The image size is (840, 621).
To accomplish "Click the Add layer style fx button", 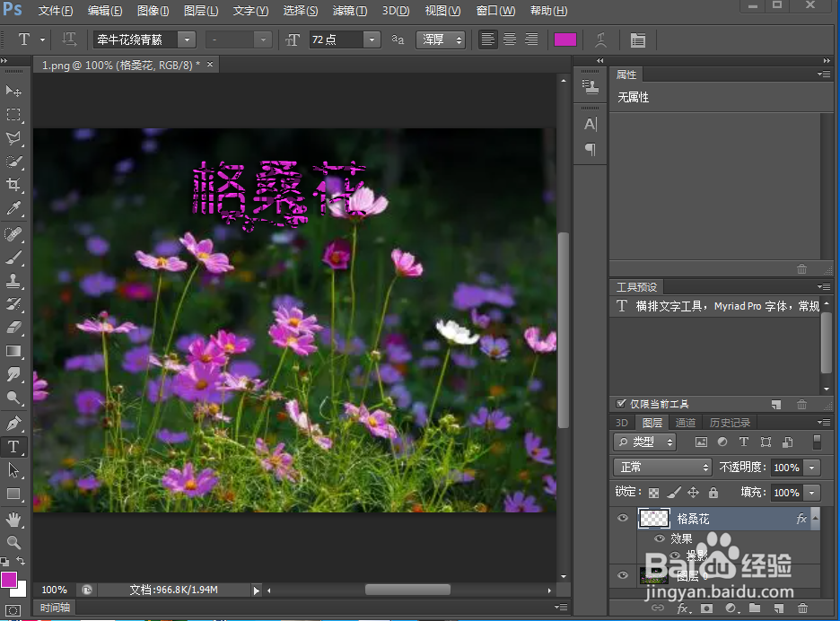I will pyautogui.click(x=684, y=608).
